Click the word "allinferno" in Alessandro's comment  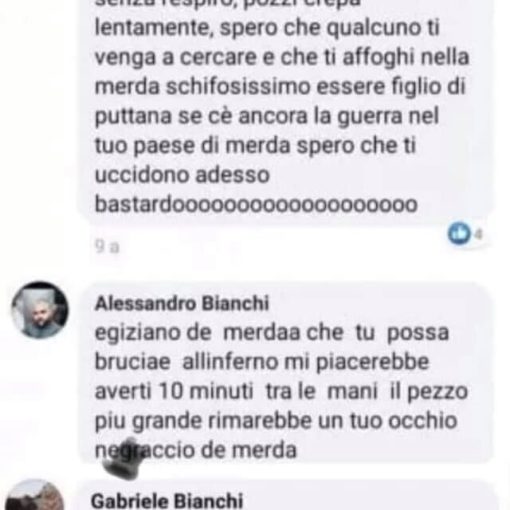(230, 362)
